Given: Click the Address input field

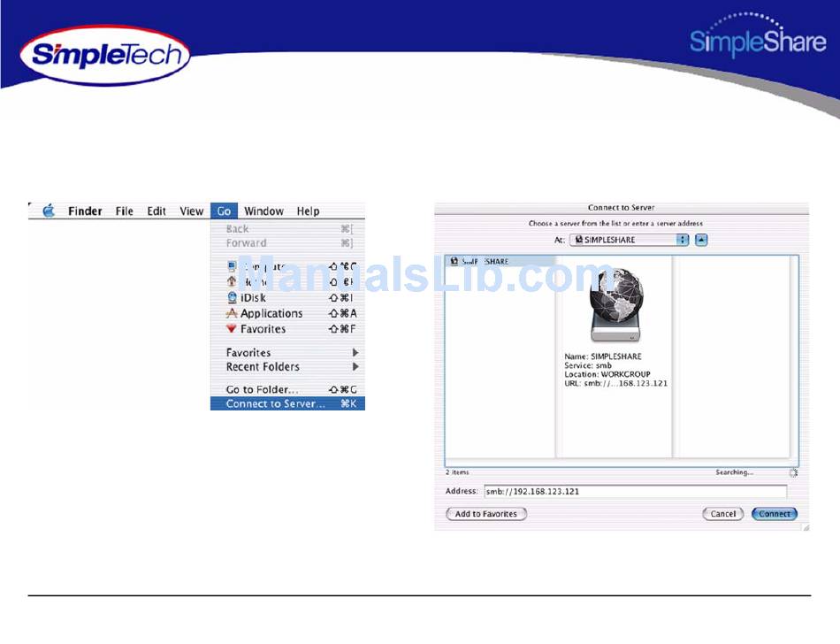Looking at the screenshot, I should [x=636, y=491].
